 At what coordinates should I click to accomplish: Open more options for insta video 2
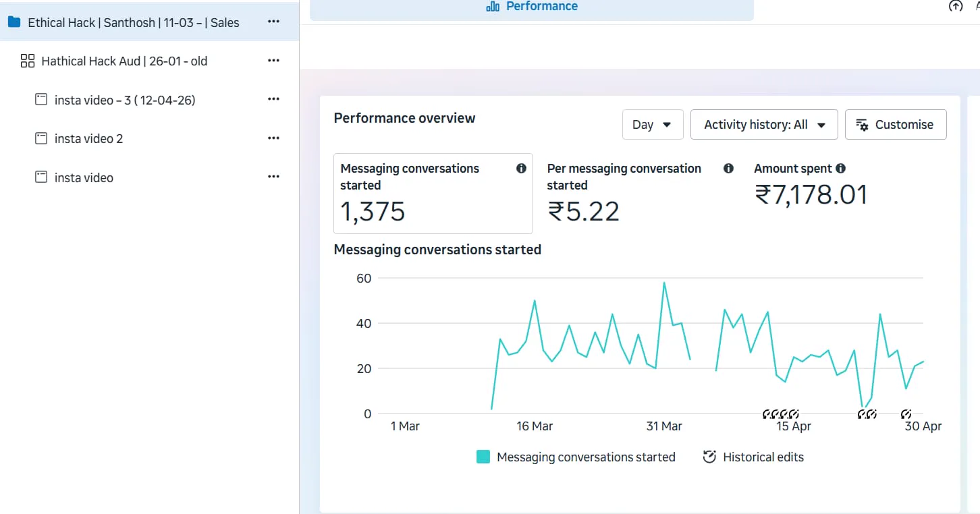(x=273, y=138)
